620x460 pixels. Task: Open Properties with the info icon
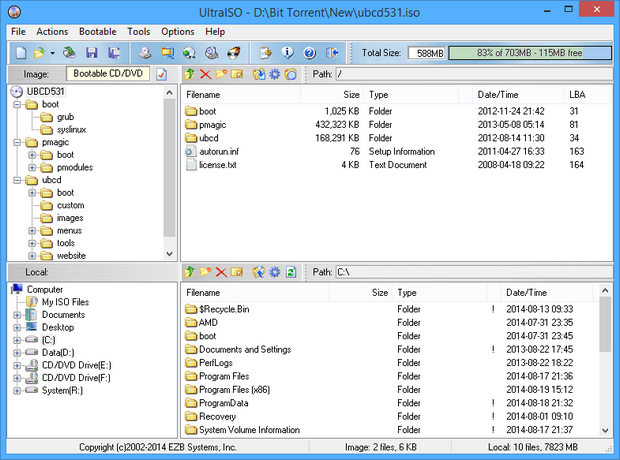tap(287, 53)
